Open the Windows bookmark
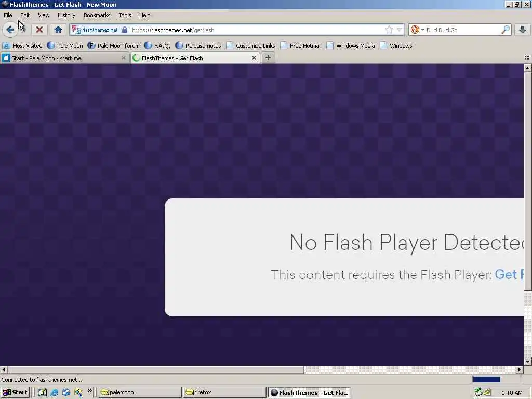The image size is (532, 399). 396,46
